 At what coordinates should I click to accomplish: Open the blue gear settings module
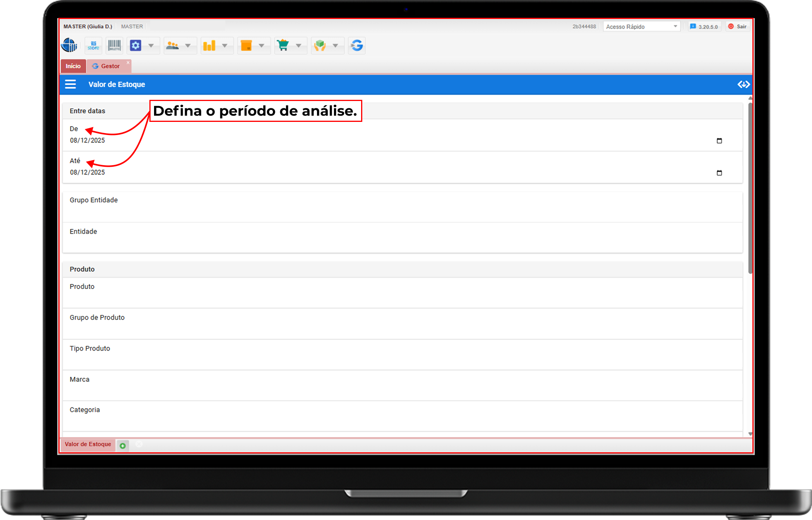point(136,46)
